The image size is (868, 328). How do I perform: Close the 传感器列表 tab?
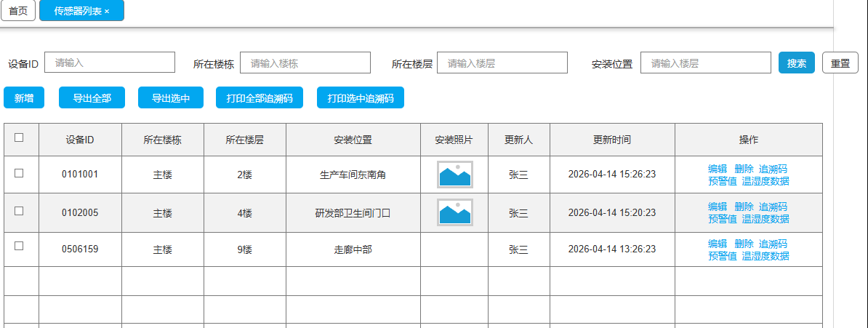pos(107,11)
